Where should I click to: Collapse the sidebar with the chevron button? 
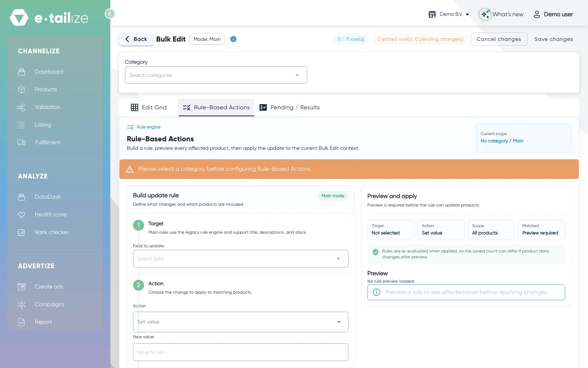110,14
